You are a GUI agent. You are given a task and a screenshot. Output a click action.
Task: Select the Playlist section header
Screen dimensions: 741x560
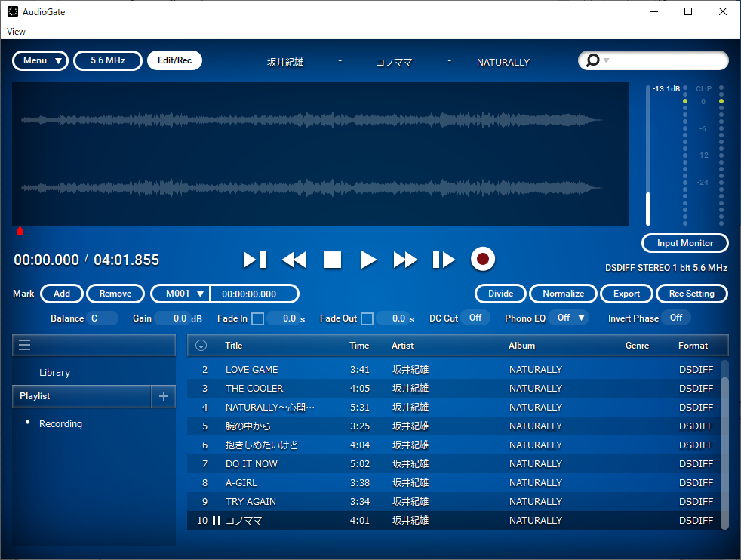click(81, 396)
